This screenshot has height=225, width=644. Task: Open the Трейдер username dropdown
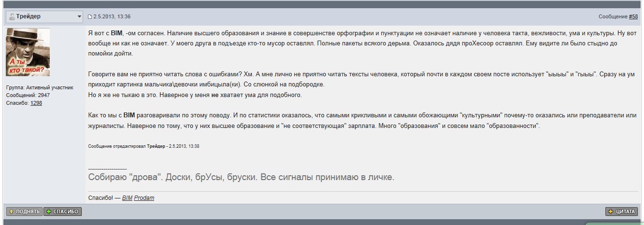point(79,17)
